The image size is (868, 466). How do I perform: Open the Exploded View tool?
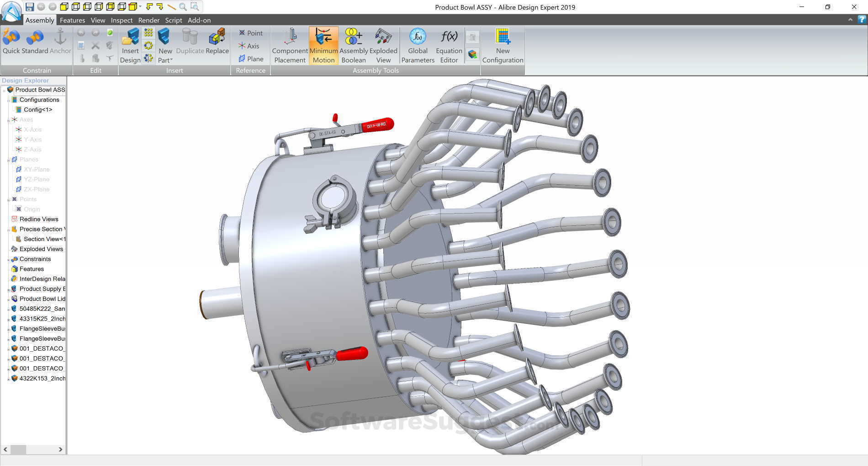[383, 44]
